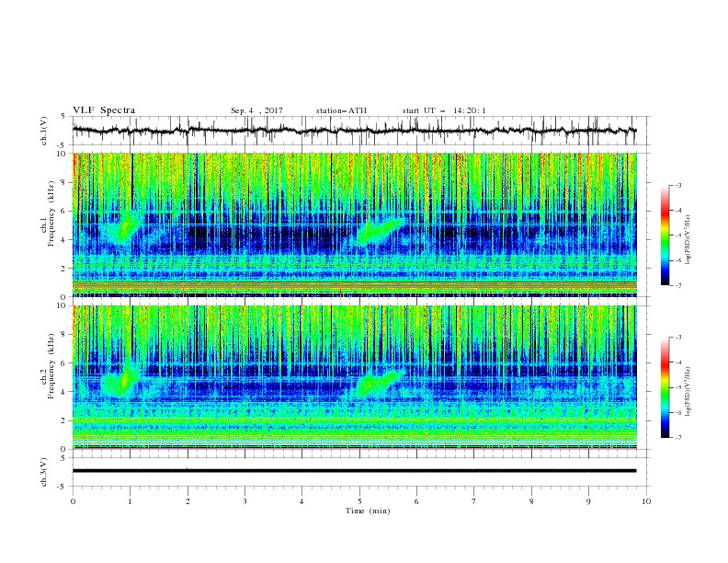This screenshot has width=728, height=563.
Task: Click the time axis tick label "9"
Action: tap(588, 501)
